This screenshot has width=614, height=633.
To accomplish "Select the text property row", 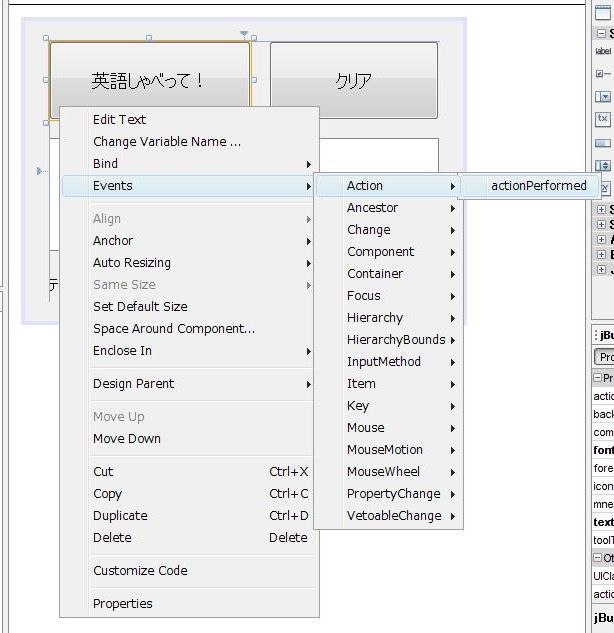I will tap(603, 522).
